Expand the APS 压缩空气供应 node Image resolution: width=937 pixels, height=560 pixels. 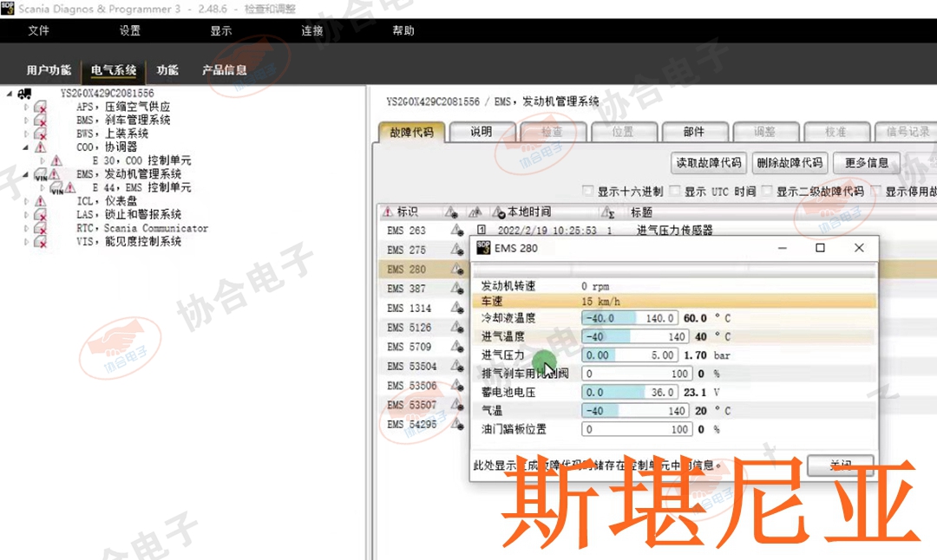point(26,107)
